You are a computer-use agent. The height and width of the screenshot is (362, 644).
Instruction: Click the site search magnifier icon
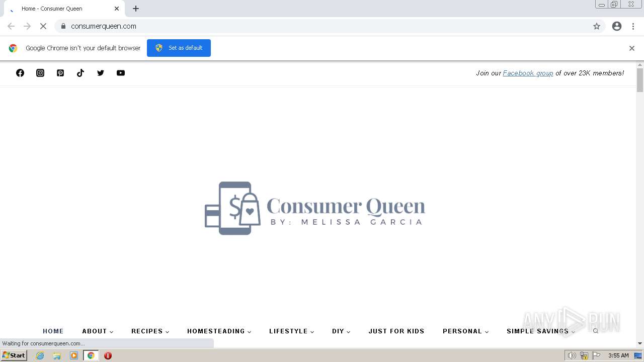(x=596, y=331)
